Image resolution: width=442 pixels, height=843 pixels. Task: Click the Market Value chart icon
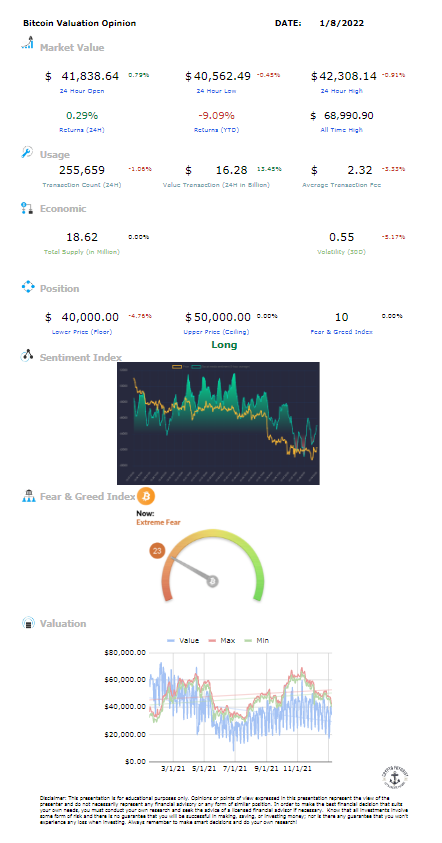[27, 43]
